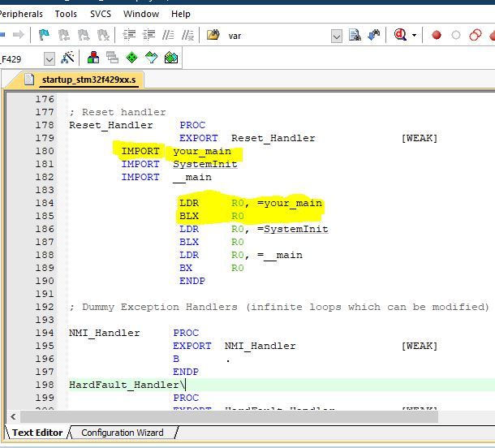
Task: Open dropdown arrow beside debug icon
Action: [414, 36]
